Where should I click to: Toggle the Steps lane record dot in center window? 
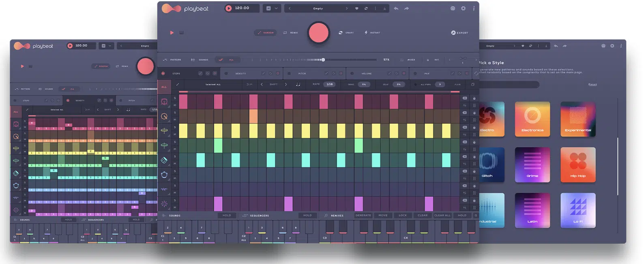point(163,74)
